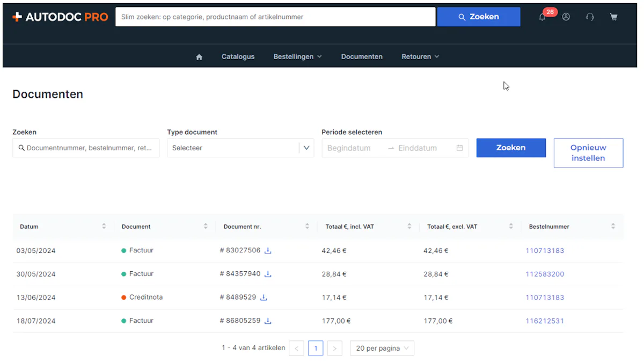
Task: Download invoice 86805259 via download icon
Action: coord(268,321)
